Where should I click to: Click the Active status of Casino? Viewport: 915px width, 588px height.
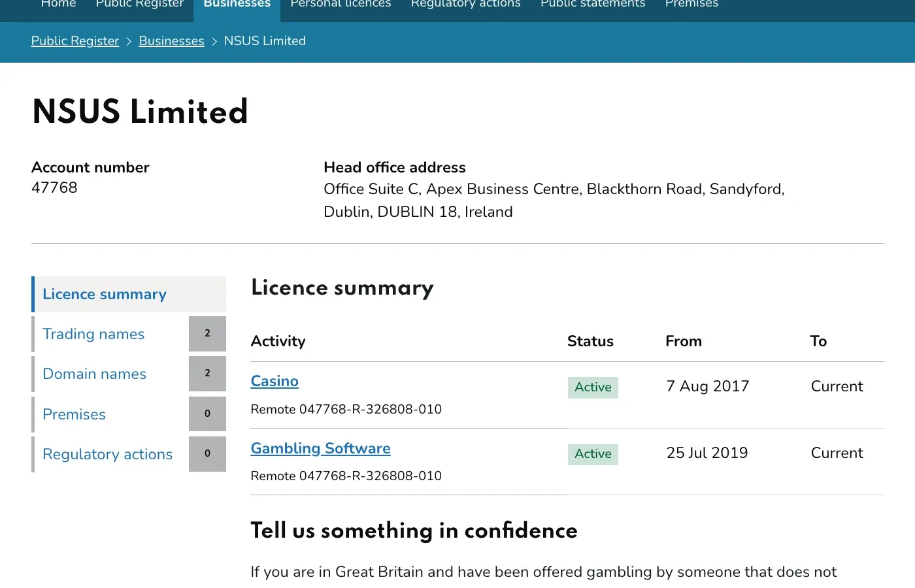pos(593,387)
